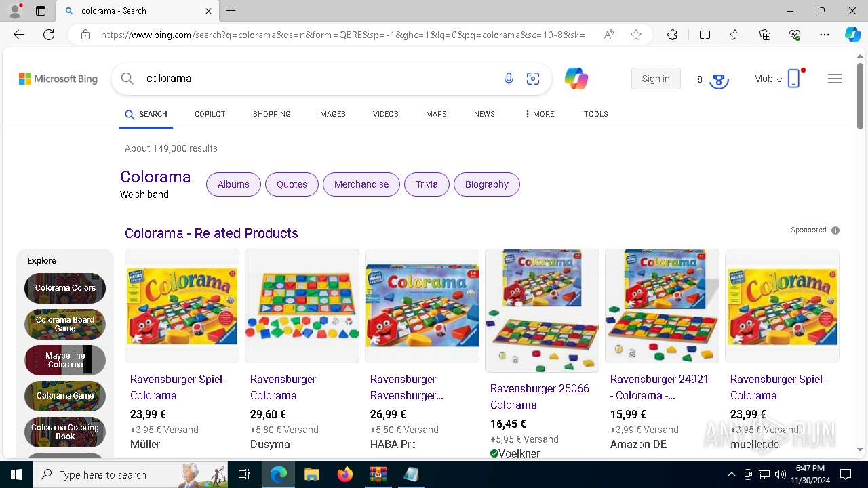Switch to VIDEOS tab
The image size is (868, 488).
385,114
